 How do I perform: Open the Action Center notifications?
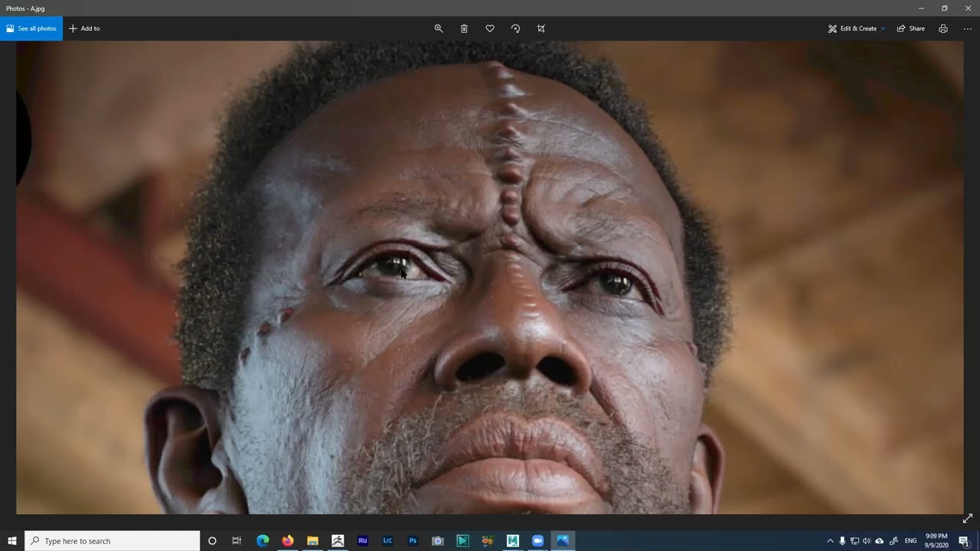pos(964,541)
